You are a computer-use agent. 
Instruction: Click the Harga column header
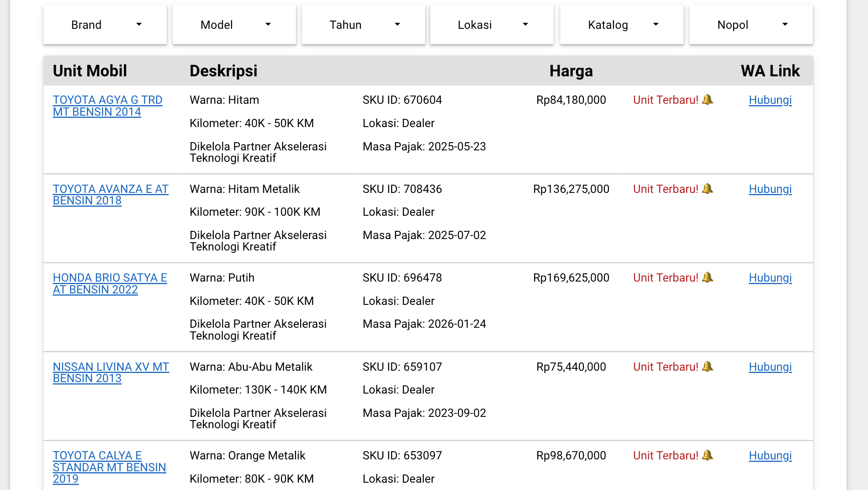pos(571,71)
